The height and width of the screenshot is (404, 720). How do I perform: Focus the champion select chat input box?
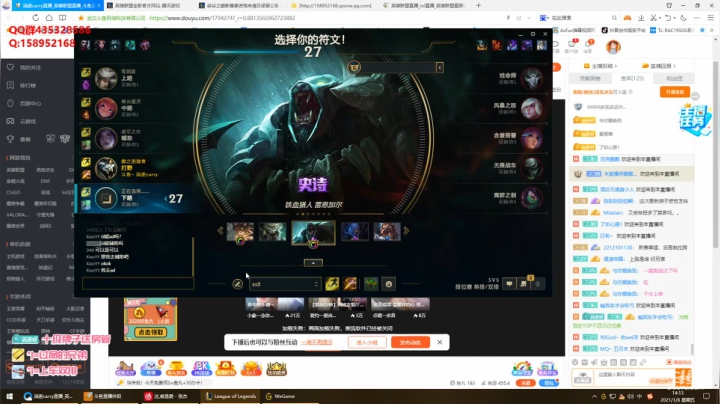click(x=138, y=283)
